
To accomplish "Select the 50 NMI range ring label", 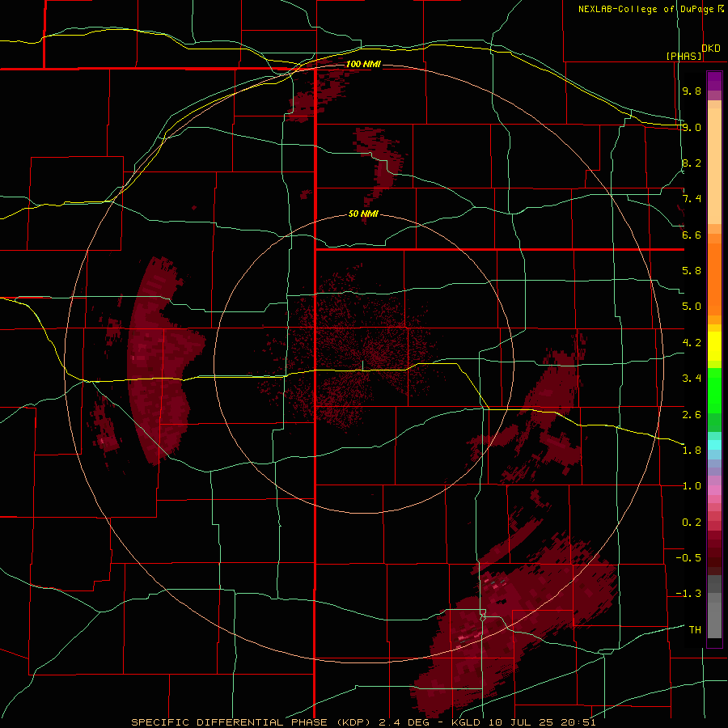I will click(363, 214).
